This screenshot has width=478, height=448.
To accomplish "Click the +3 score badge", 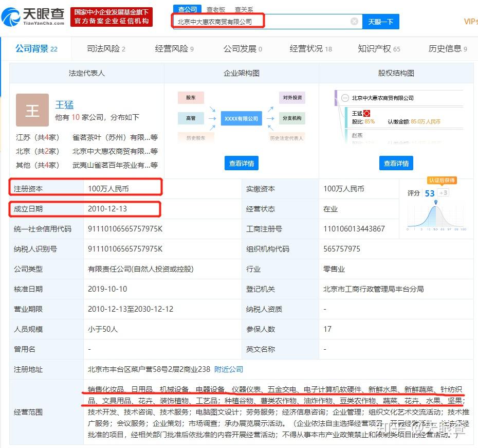I will click(443, 193).
